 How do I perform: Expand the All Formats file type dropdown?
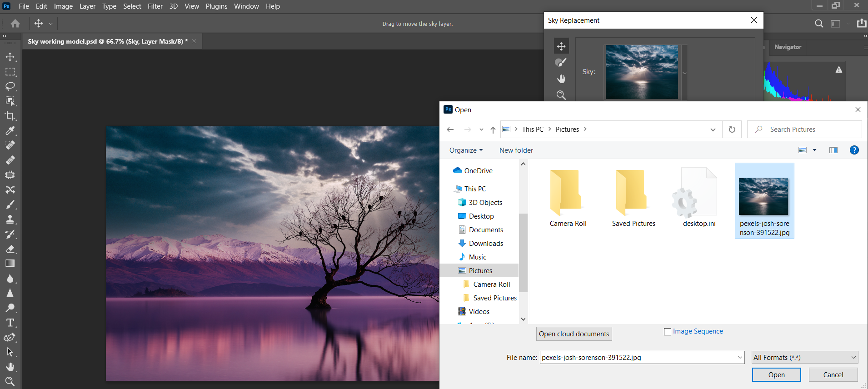(x=804, y=358)
